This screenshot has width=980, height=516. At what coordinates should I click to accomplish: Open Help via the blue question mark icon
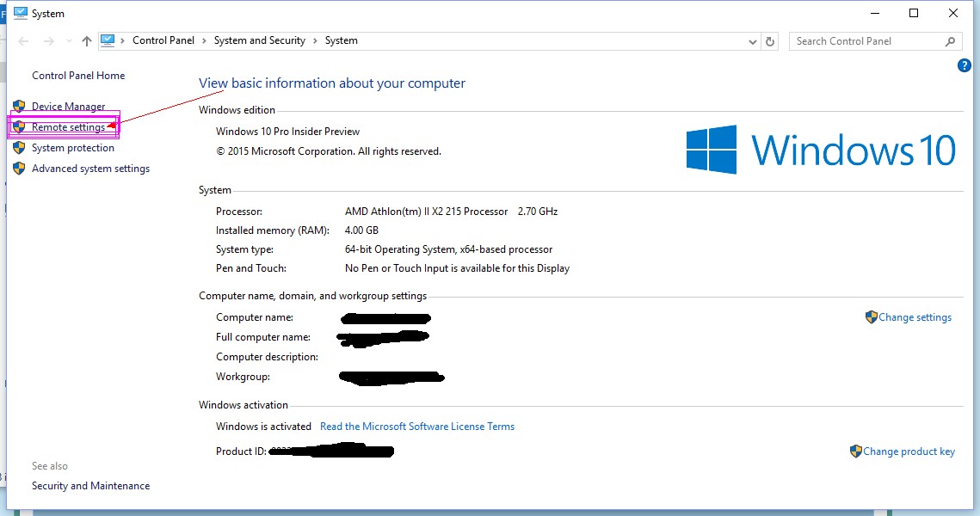tap(965, 65)
